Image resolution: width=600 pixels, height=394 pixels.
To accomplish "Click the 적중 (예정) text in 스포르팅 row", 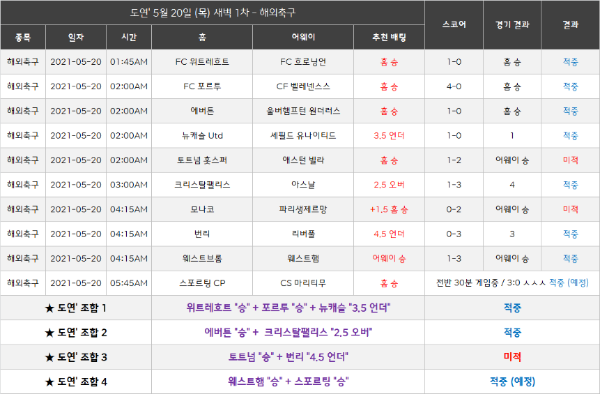I will pos(569,283).
